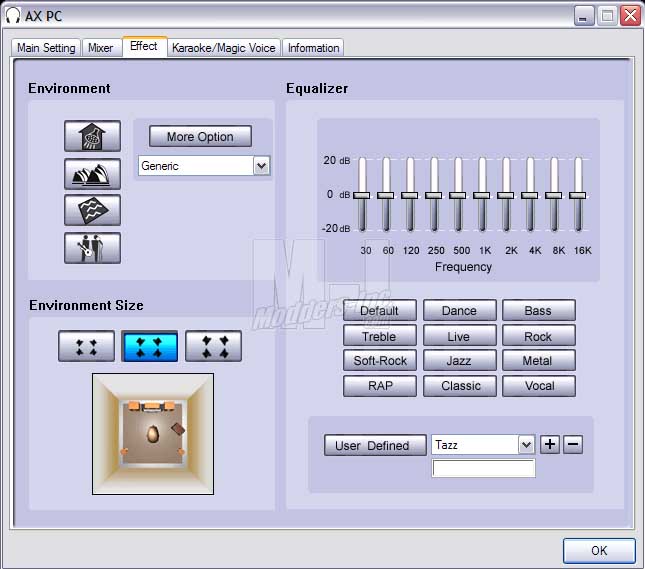Apply the Live equalizer preset
645x569 pixels.
459,336
